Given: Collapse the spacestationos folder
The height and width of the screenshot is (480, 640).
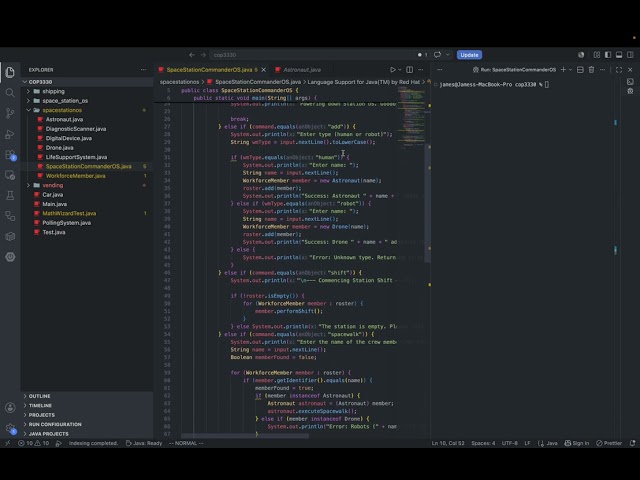Looking at the screenshot, I should pyautogui.click(x=62, y=110).
